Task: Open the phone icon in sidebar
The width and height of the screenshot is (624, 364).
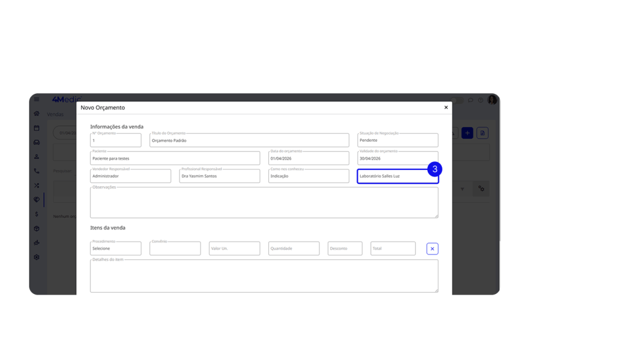Action: [x=37, y=171]
